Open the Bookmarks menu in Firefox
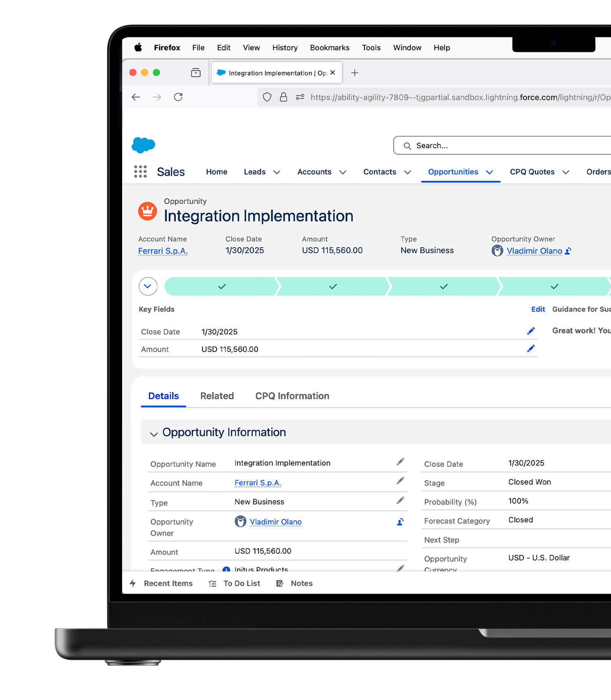 329,47
